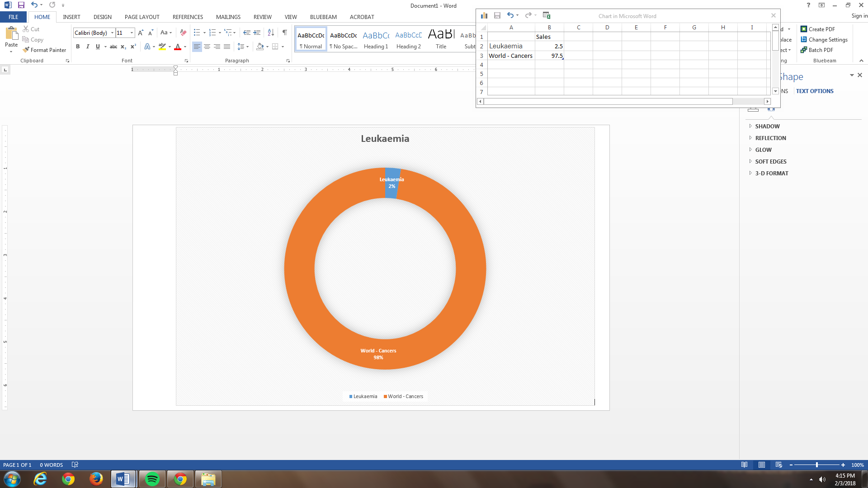Click the Clear Formatting eraser icon
Image resolution: width=868 pixels, height=488 pixels.
[x=183, y=33]
